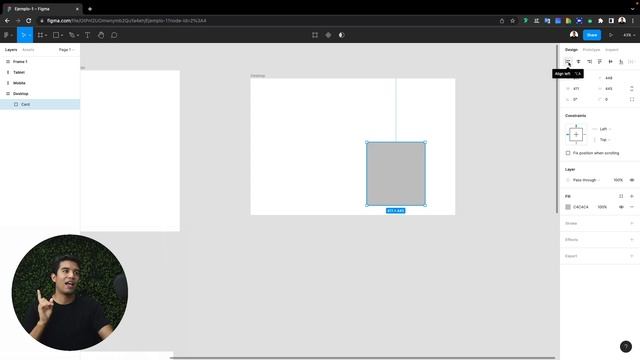Click the rotation angle field
The height and width of the screenshot is (360, 640).
coord(578,100)
